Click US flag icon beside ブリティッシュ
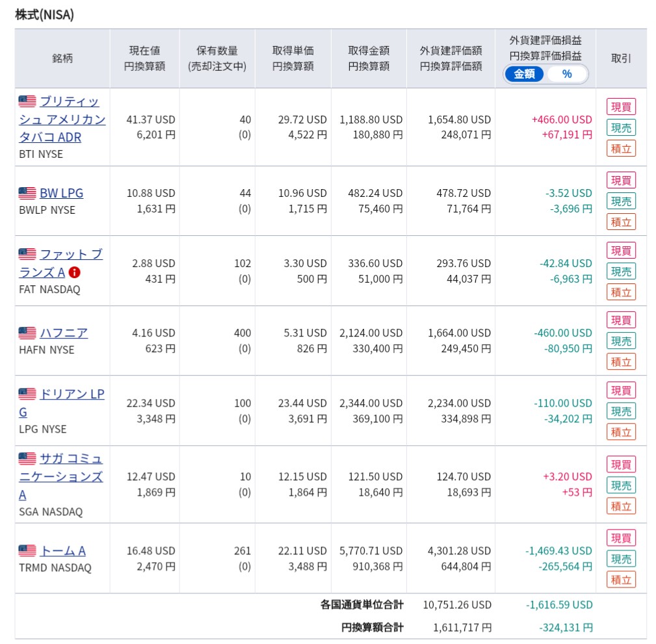This screenshot has height=644, width=656. point(27,101)
